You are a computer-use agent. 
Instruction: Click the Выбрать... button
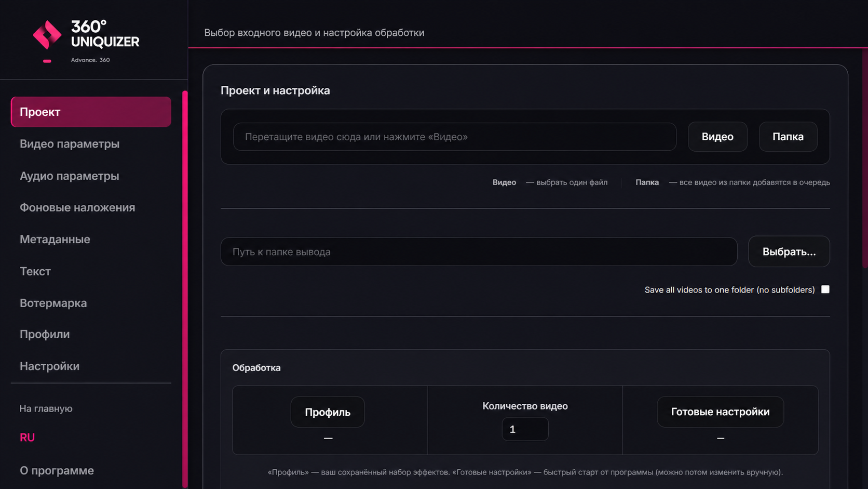789,252
